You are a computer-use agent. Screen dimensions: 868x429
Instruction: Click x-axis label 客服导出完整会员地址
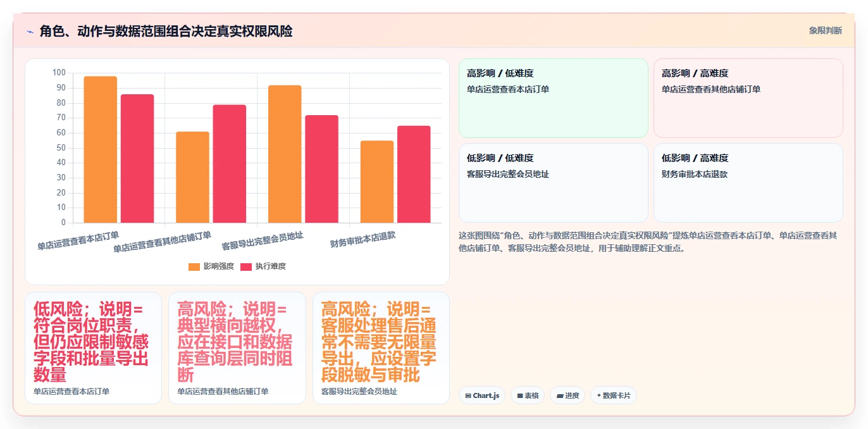coord(263,241)
